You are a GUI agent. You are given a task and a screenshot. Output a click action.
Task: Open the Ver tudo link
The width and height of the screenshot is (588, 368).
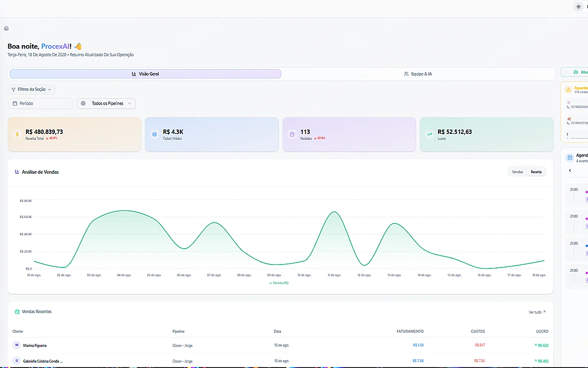point(537,312)
